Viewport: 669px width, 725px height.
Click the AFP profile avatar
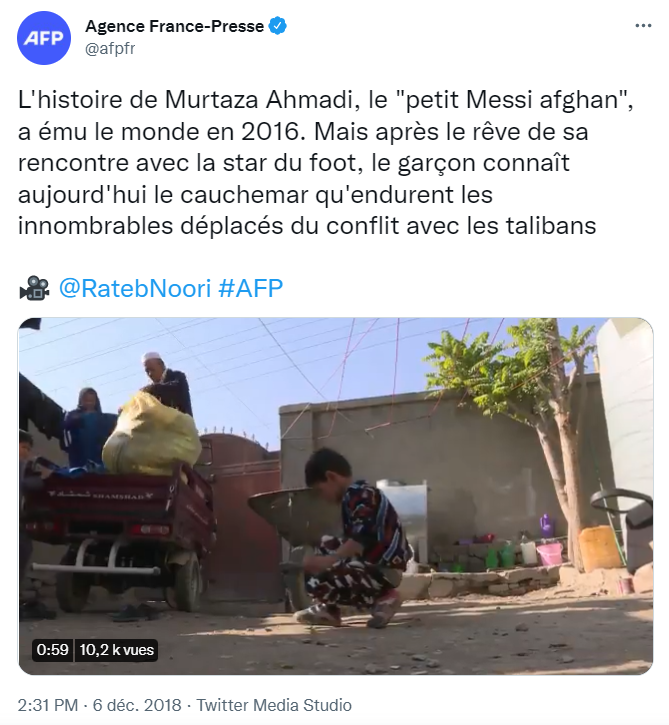[x=42, y=38]
